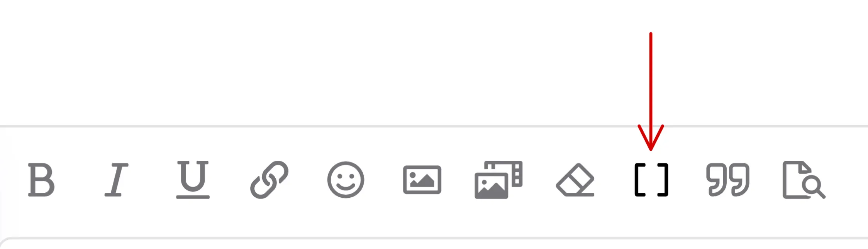The height and width of the screenshot is (249, 868).
Task: Insert an image with the picture icon
Action: [422, 180]
